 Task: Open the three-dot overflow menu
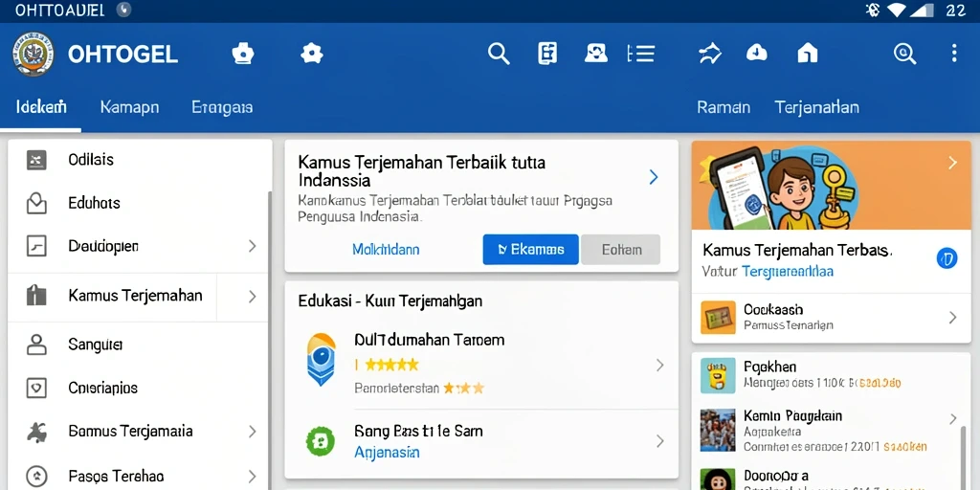pos(954,54)
